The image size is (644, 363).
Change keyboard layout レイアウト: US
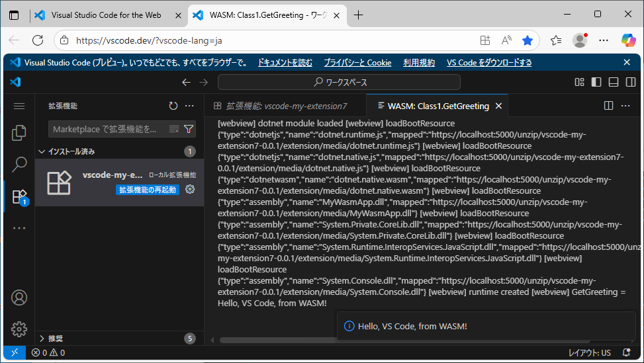point(590,352)
